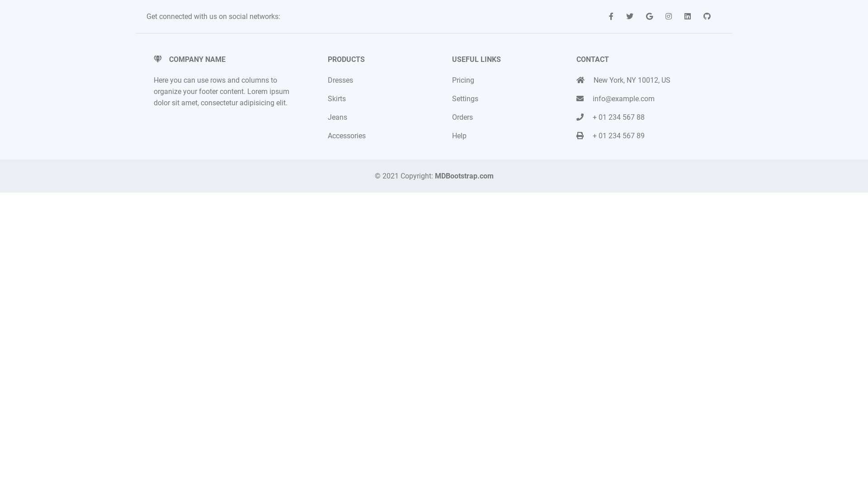
Task: Select the Skirts link
Action: 336,99
